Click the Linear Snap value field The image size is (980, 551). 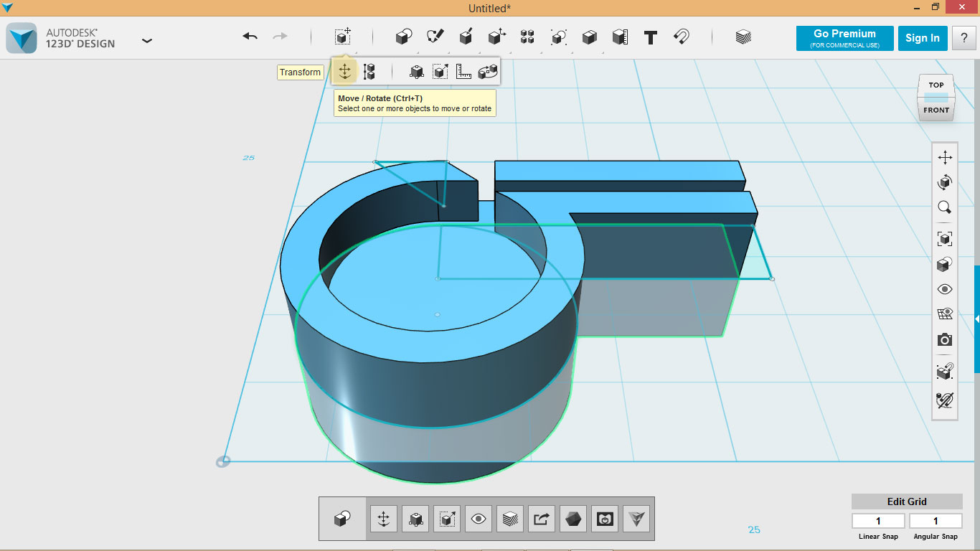pyautogui.click(x=878, y=521)
